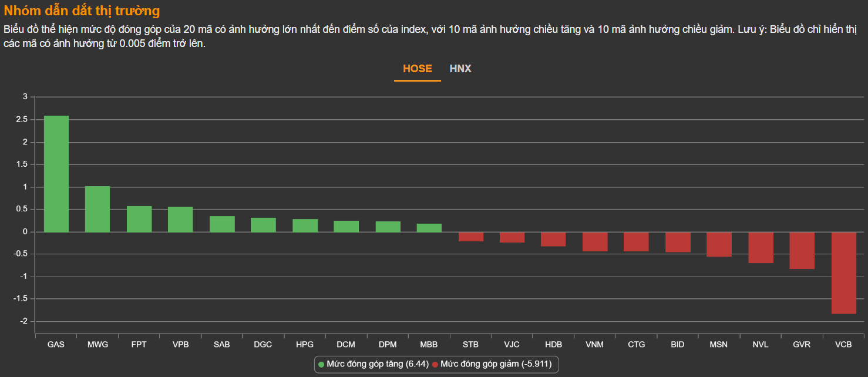
Task: Click the green GAS bar
Action: click(56, 174)
